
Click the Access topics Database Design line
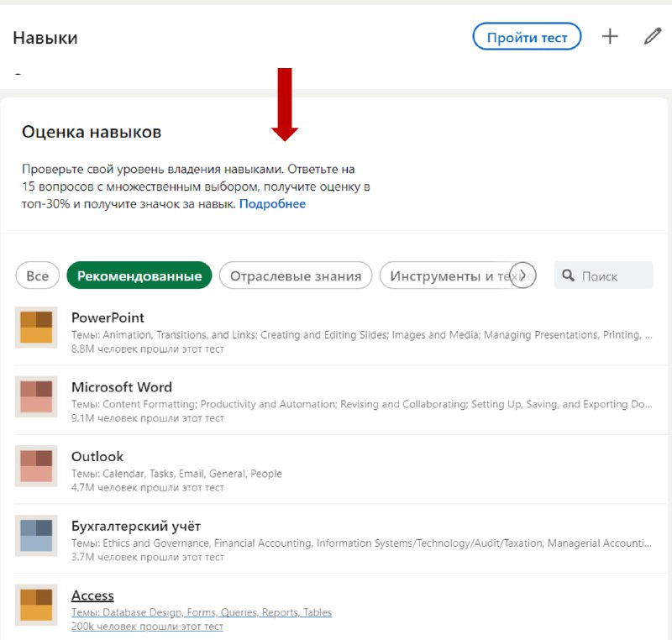[202, 612]
